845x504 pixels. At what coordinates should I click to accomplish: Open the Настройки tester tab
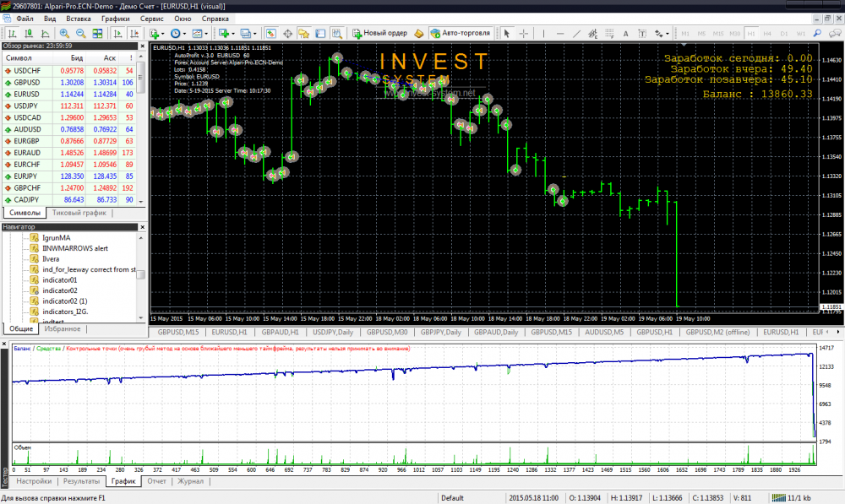click(x=34, y=481)
